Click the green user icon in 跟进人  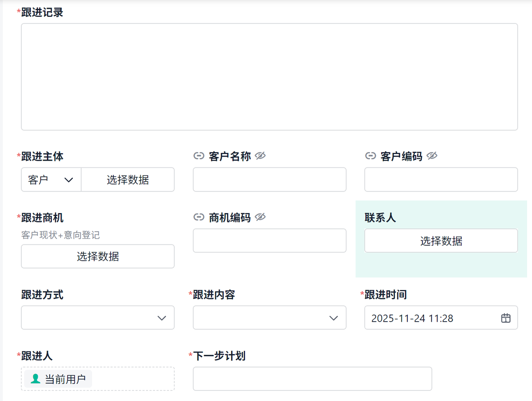coord(35,379)
